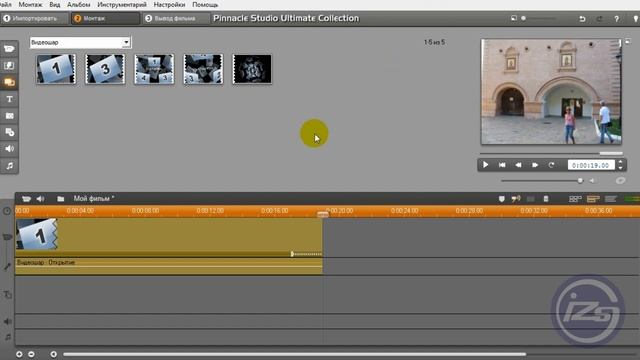The width and height of the screenshot is (640, 360).
Task: Mute the sound effects track speaker icon
Action: pyautogui.click(x=7, y=322)
